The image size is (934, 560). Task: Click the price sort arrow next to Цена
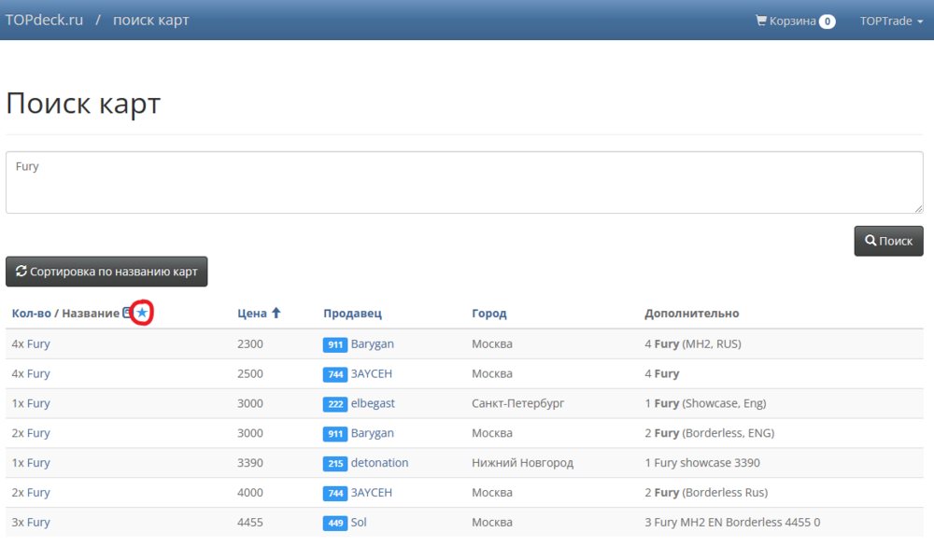(x=276, y=314)
